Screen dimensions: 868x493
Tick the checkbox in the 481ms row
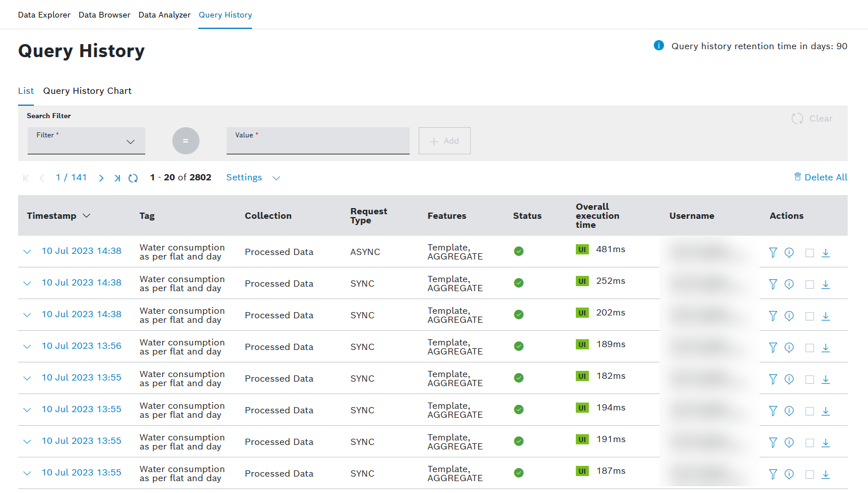809,253
